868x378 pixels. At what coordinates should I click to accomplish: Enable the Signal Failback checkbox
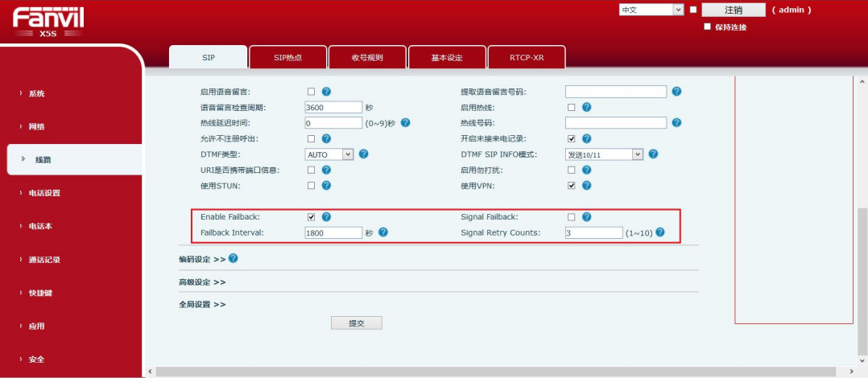click(572, 217)
